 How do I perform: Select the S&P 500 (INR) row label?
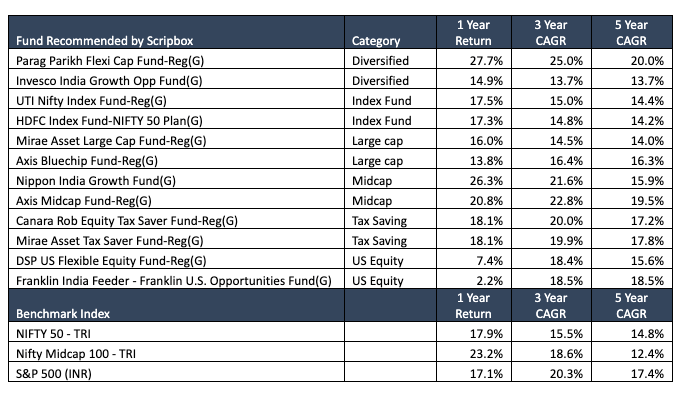coord(54,373)
